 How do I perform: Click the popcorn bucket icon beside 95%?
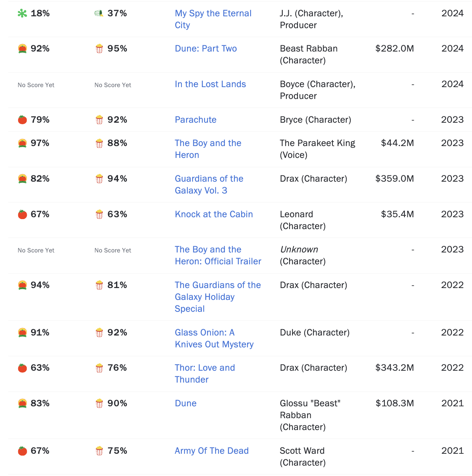click(x=99, y=49)
